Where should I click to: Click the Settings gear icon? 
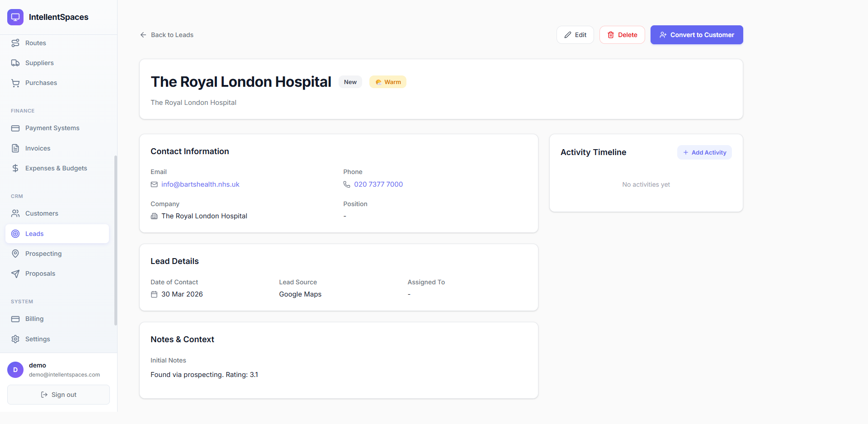15,339
